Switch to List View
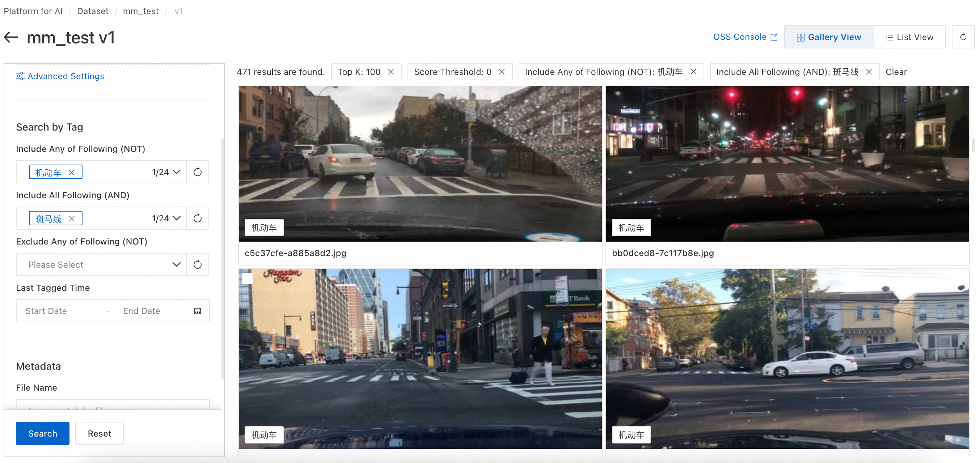 [909, 37]
